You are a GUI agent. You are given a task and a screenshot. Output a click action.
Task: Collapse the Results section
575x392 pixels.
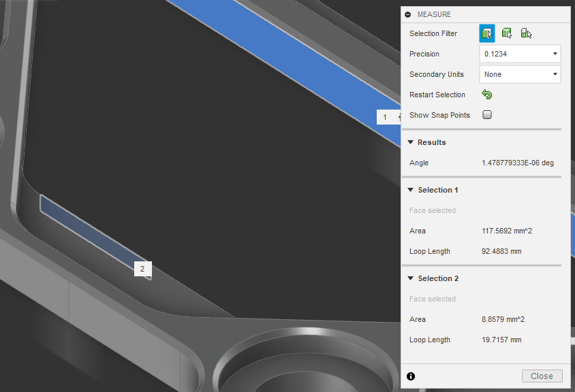click(x=411, y=142)
